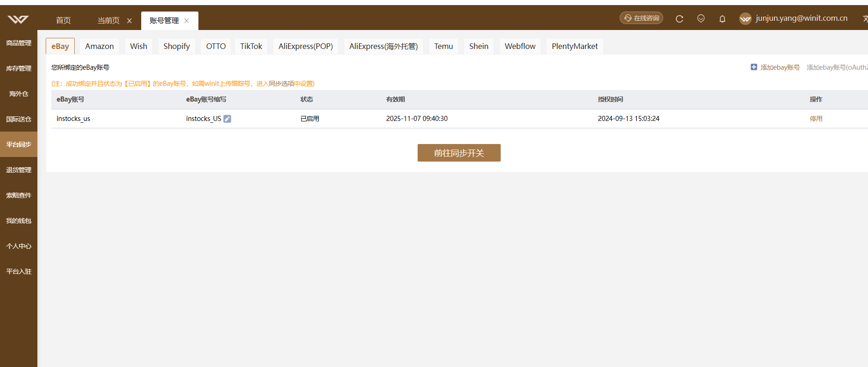Click expiry date 2025-11-07 09:40:30
868x367 pixels.
click(x=417, y=119)
